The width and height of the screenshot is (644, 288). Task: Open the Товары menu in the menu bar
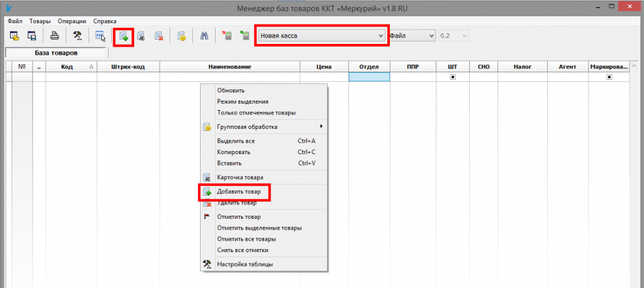point(40,21)
